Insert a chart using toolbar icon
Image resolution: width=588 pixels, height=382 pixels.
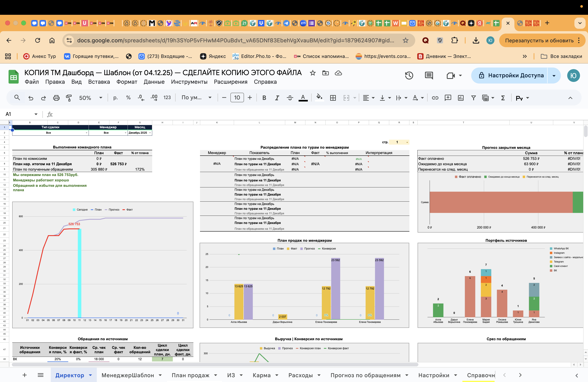461,98
